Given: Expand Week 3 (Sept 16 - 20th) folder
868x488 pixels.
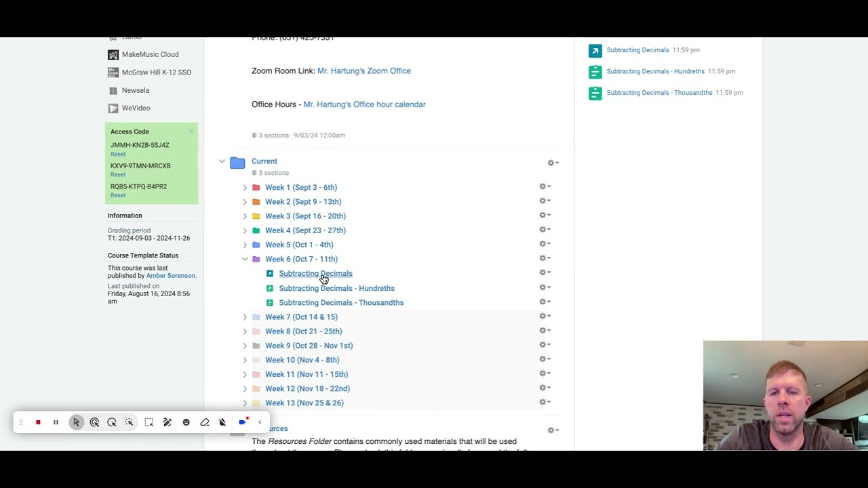Looking at the screenshot, I should 245,216.
